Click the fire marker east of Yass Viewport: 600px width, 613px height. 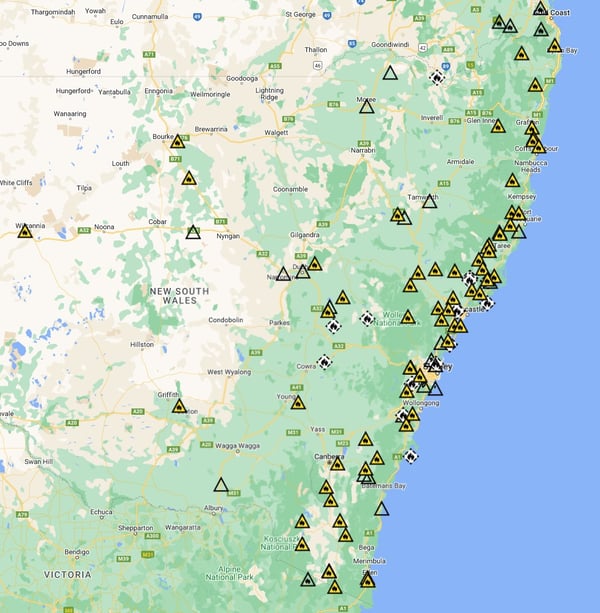pos(365,439)
